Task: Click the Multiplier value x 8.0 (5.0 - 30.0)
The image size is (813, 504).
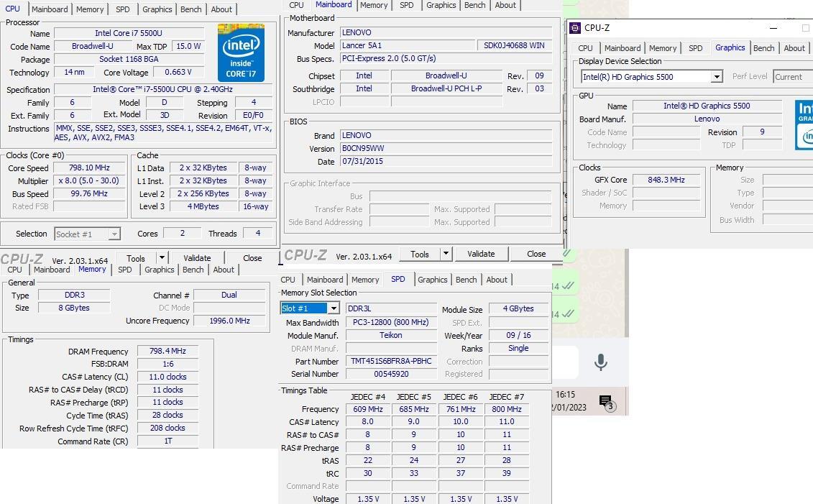Action: (x=89, y=180)
